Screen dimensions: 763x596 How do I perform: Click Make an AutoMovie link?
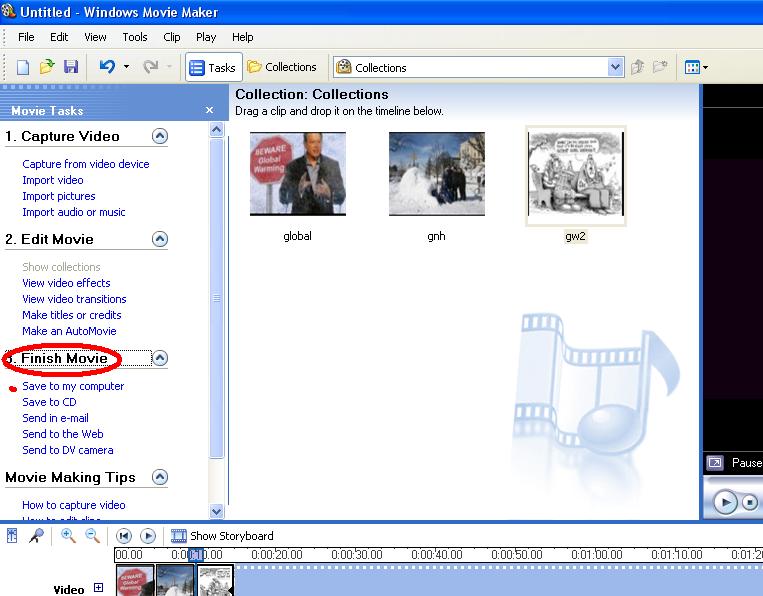click(69, 331)
